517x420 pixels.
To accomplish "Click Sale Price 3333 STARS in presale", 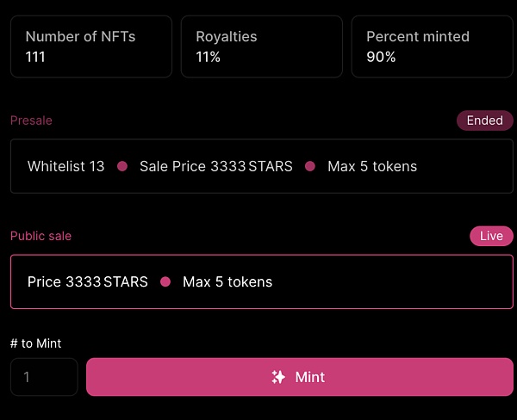I will 216,166.
